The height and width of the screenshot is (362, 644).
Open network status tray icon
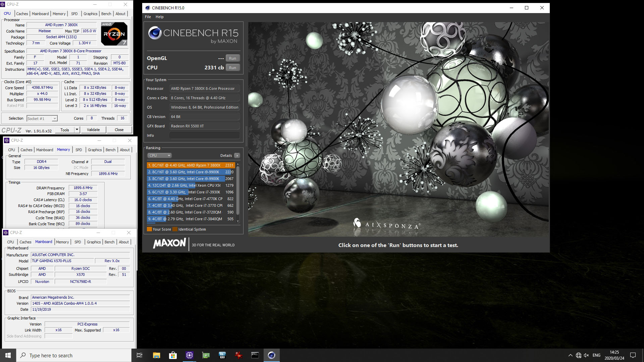[x=579, y=355]
